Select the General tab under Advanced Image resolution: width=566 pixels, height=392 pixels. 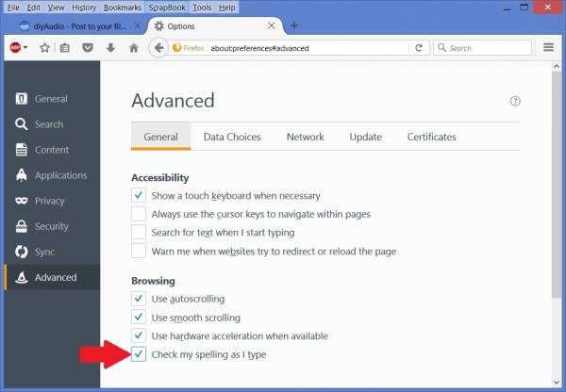point(160,137)
